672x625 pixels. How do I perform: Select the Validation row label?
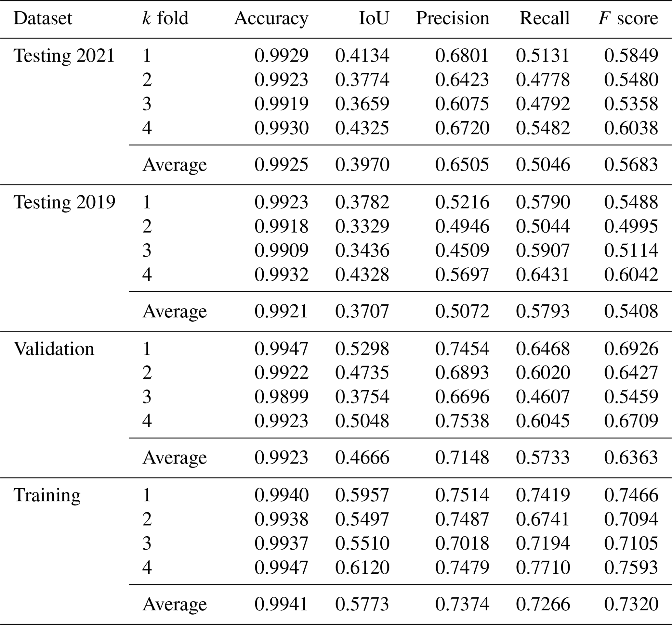tap(54, 349)
